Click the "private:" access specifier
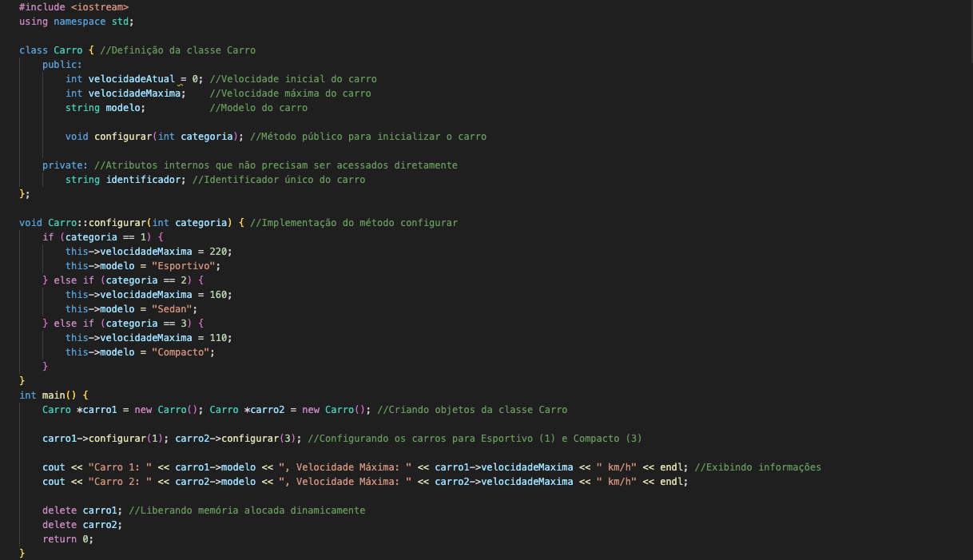The height and width of the screenshot is (560, 973). coord(66,165)
